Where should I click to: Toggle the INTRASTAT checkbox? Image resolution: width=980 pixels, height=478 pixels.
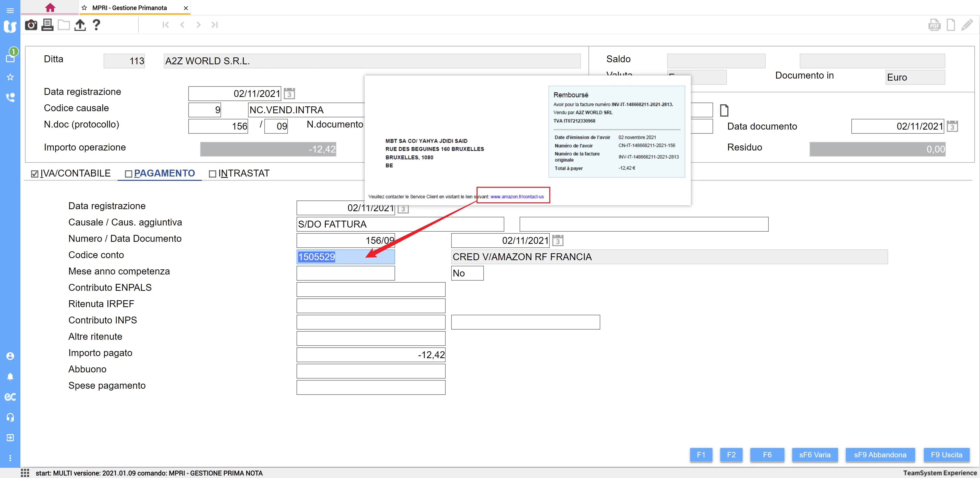(213, 174)
